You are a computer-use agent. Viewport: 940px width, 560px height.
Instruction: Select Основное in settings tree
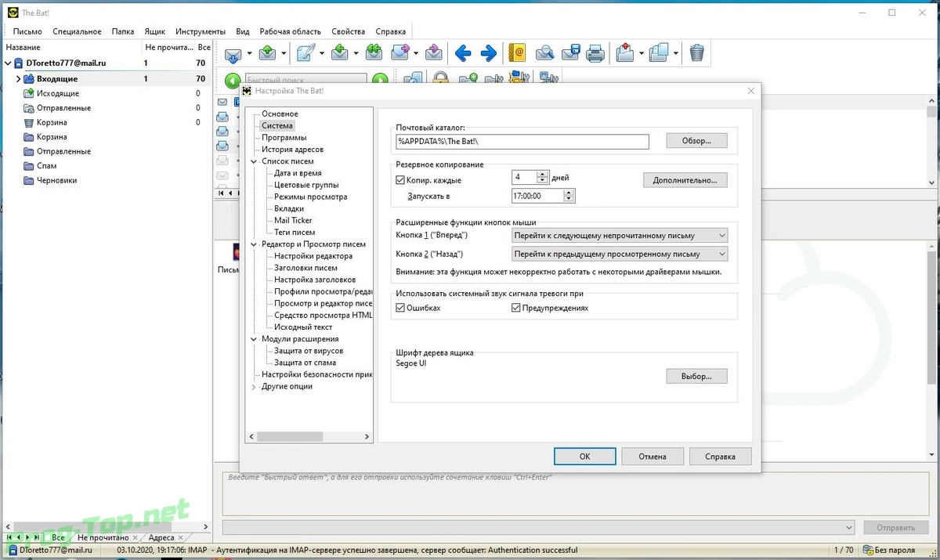280,114
